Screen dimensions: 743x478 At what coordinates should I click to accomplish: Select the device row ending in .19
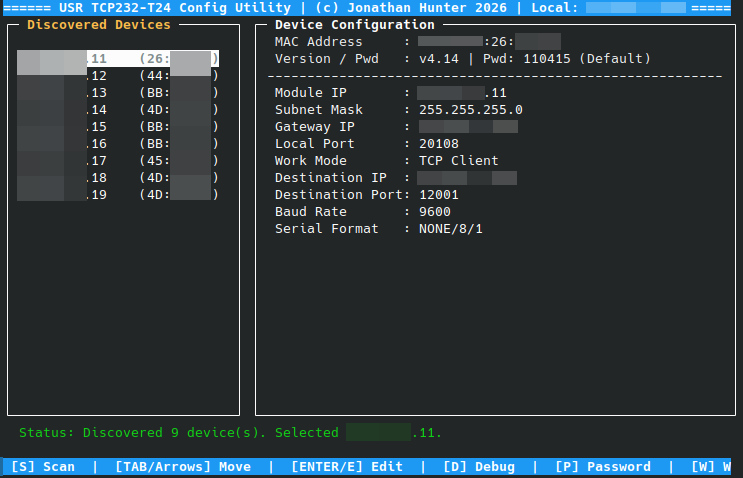[x=118, y=195]
